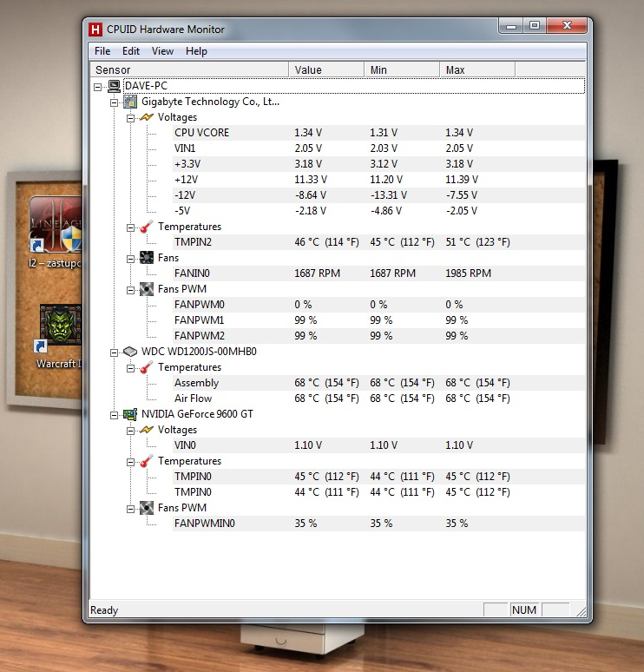Collapse the DAVE-PC root node
644x672 pixels.
click(x=98, y=87)
